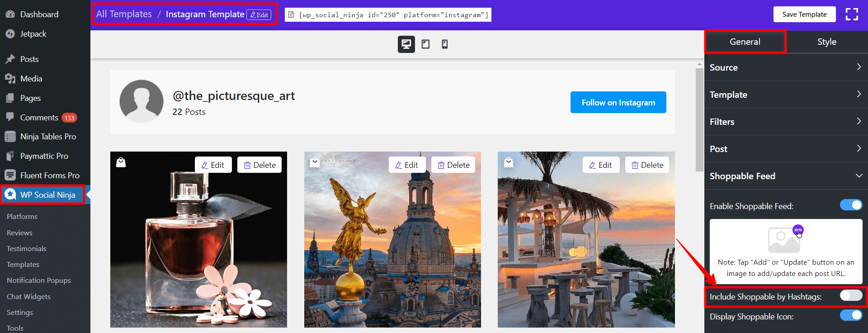This screenshot has height=333, width=868.
Task: Disable the Enable Shoppable Feed toggle
Action: (851, 205)
